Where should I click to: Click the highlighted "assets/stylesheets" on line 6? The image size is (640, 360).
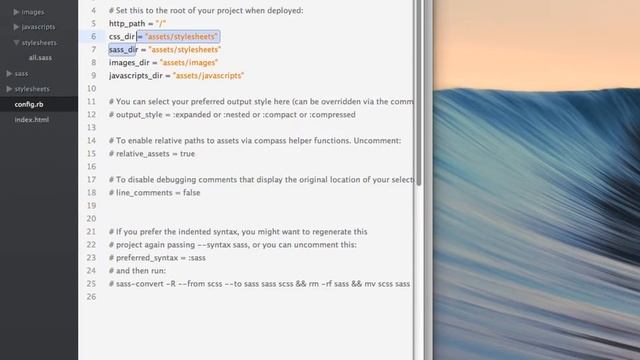(181, 37)
